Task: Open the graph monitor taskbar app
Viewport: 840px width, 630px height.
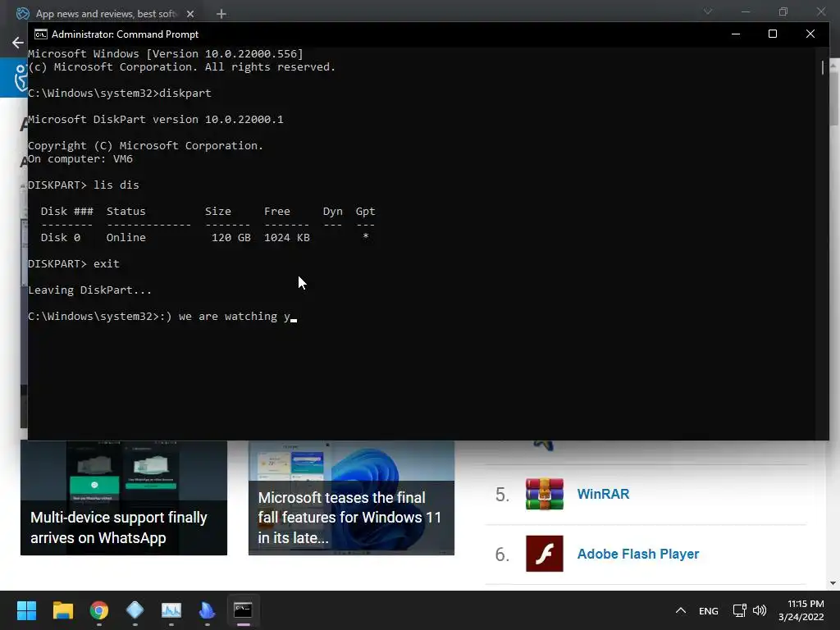Action: click(x=171, y=610)
